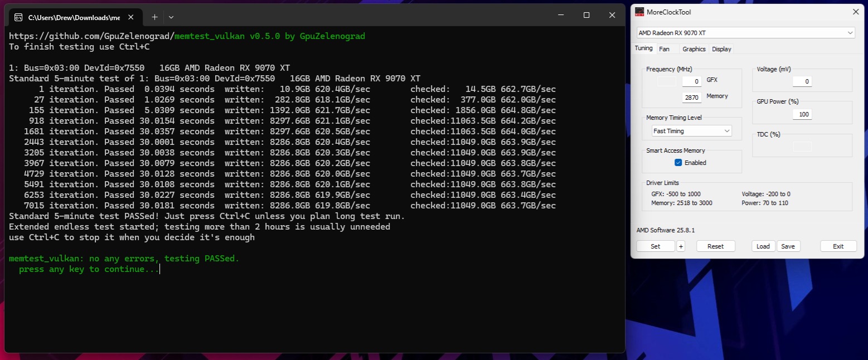Screen dimensions: 868x360
Task: Click the Set button
Action: pyautogui.click(x=656, y=246)
